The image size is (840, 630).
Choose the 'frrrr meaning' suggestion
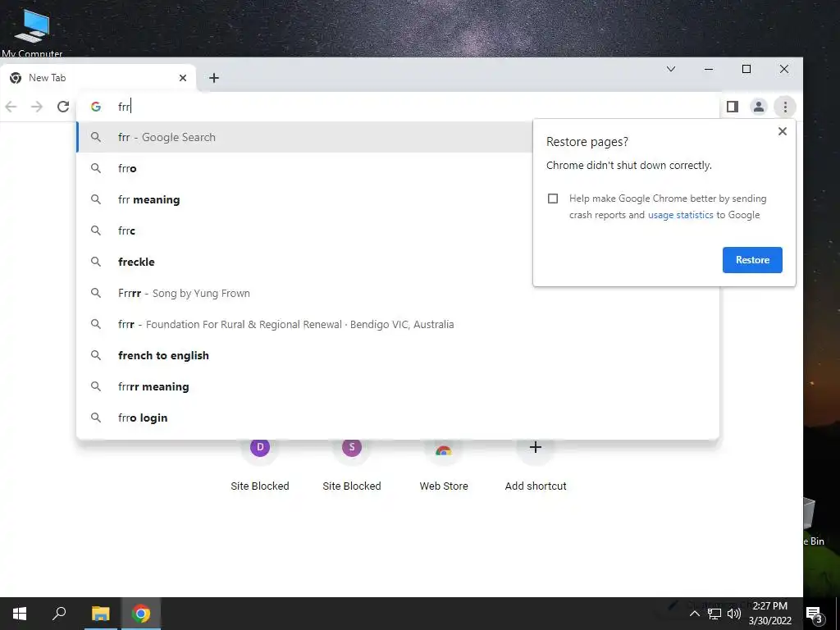click(x=398, y=386)
